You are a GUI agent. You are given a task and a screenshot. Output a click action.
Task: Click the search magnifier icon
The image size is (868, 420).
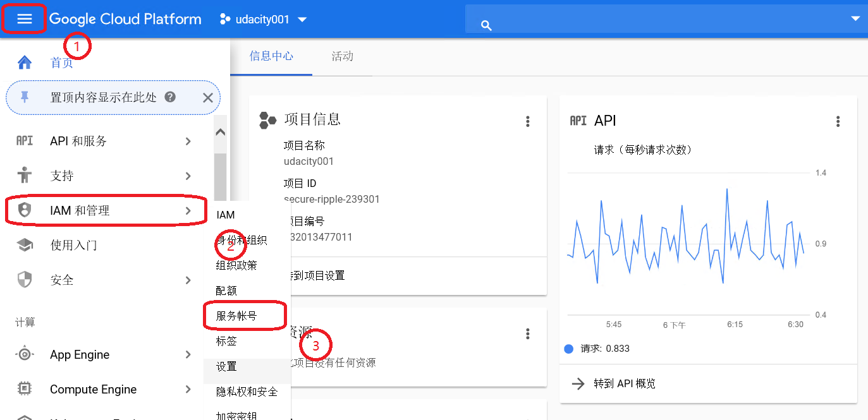pos(486,25)
